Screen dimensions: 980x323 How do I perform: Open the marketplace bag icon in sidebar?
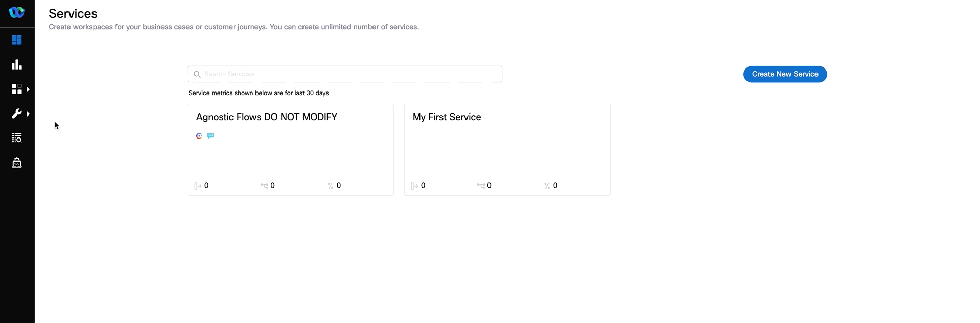pyautogui.click(x=17, y=163)
